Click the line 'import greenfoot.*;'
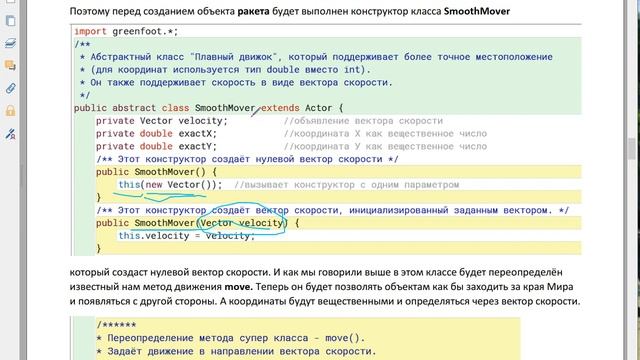Image resolution: width=640 pixels, height=360 pixels. [126, 31]
